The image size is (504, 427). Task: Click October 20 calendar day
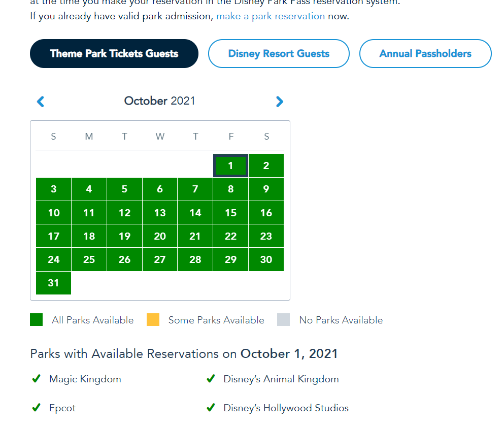click(160, 236)
